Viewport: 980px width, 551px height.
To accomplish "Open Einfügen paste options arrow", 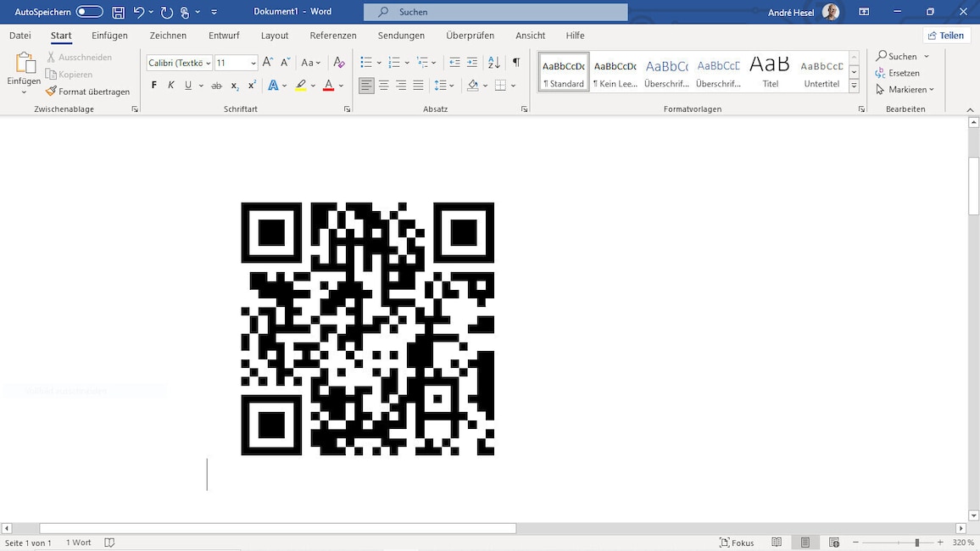I will pos(24,92).
